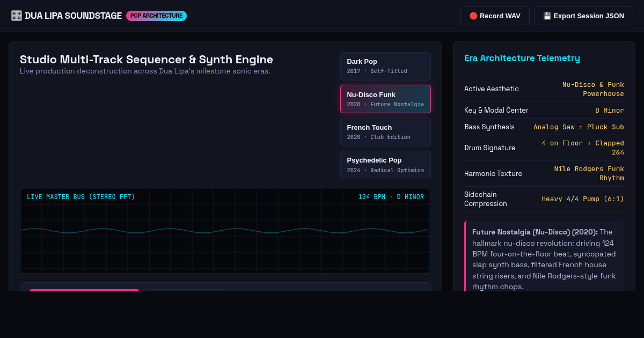Click Export Session JSON button
Image resolution: width=644 pixels, height=338 pixels.
pyautogui.click(x=583, y=16)
